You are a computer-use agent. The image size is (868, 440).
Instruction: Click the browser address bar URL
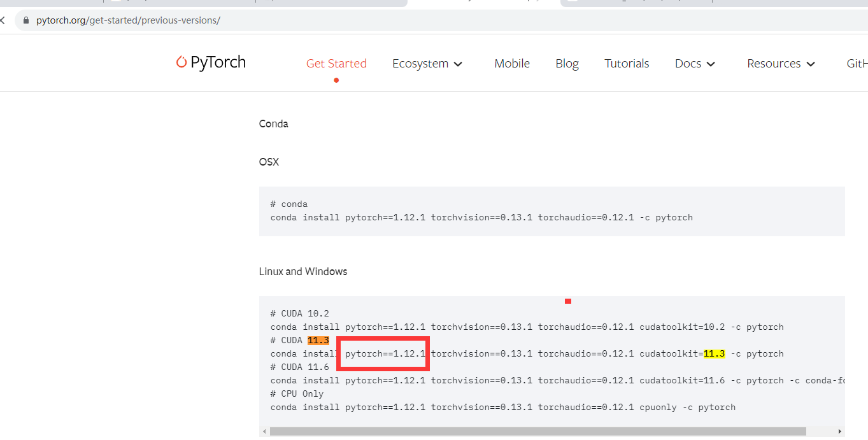click(x=128, y=20)
